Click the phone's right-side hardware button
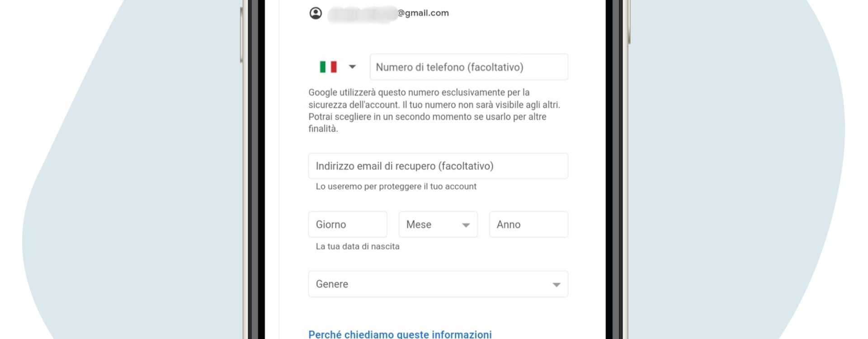The height and width of the screenshot is (339, 868). tap(629, 23)
